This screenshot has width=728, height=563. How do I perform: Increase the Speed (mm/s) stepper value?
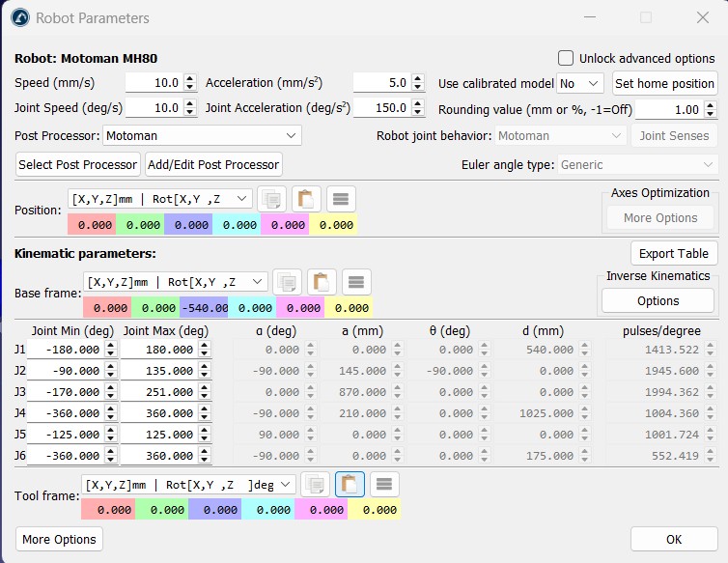190,79
